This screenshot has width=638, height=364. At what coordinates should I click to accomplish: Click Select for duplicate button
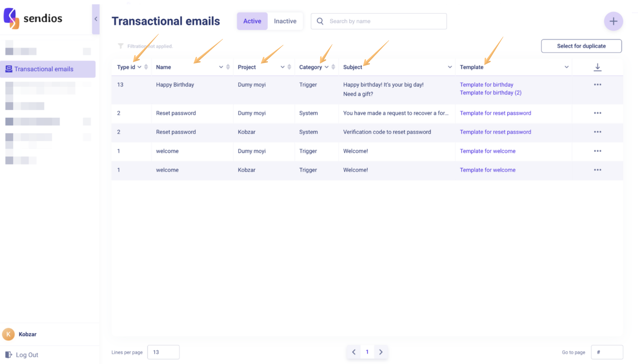[581, 46]
